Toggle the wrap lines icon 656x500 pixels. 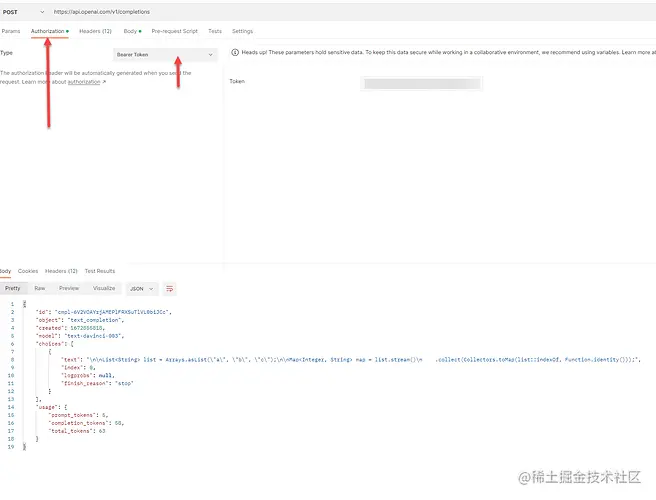(x=169, y=289)
